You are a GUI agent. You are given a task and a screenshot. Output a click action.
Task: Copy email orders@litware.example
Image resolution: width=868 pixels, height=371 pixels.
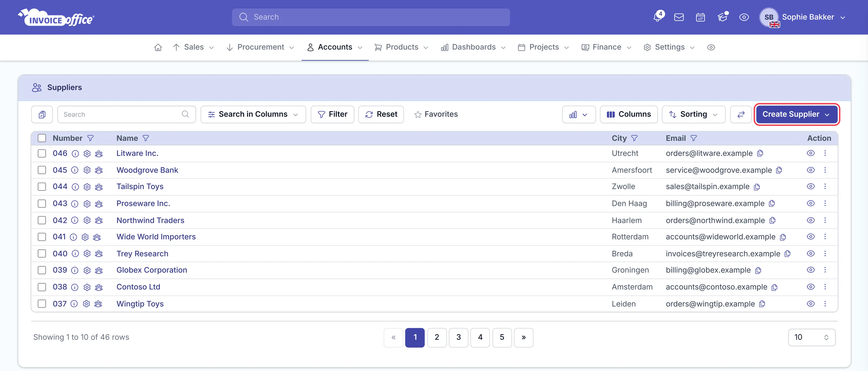tap(760, 153)
